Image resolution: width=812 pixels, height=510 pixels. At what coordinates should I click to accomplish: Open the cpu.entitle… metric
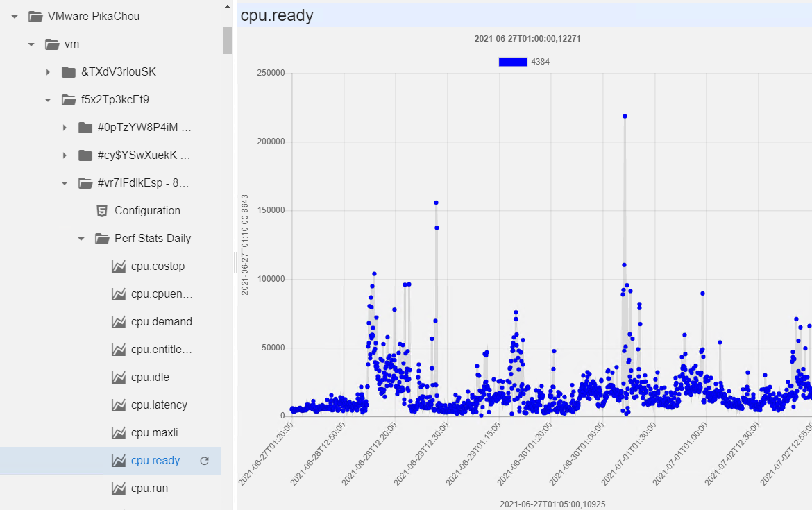162,350
